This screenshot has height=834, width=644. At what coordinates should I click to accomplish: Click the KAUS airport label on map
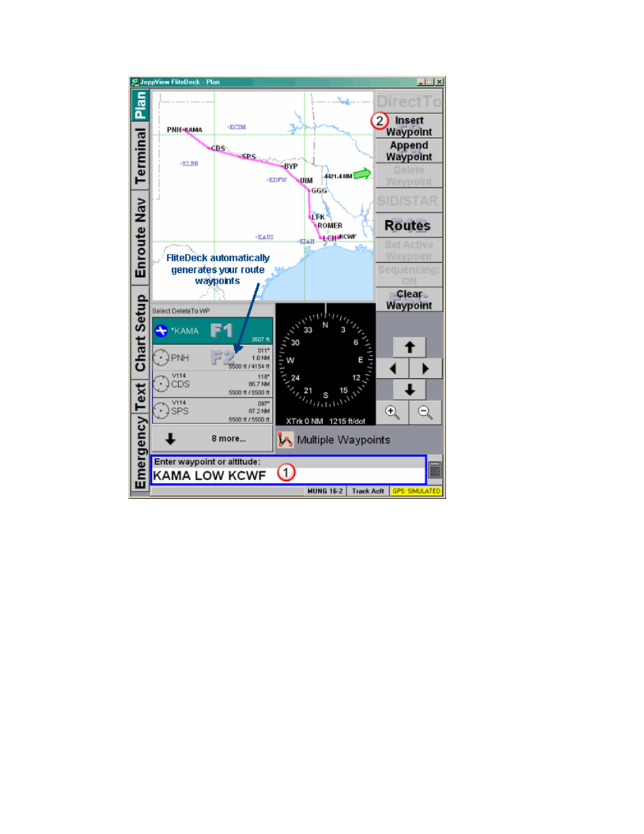(265, 237)
